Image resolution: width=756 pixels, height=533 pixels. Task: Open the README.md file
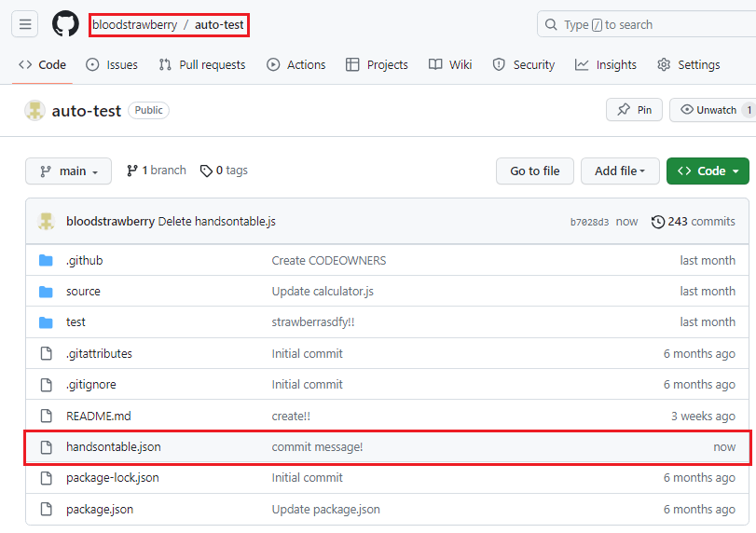[99, 416]
